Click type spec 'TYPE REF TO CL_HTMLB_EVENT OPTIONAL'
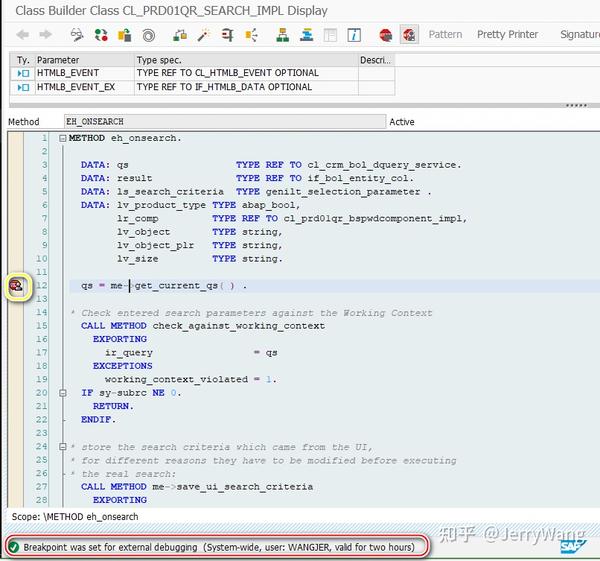The width and height of the screenshot is (600, 561). click(x=227, y=73)
